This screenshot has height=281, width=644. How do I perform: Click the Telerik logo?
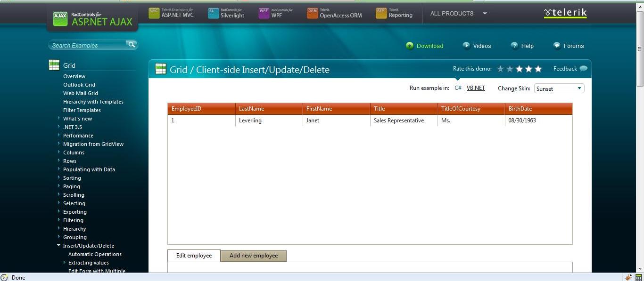(x=565, y=13)
